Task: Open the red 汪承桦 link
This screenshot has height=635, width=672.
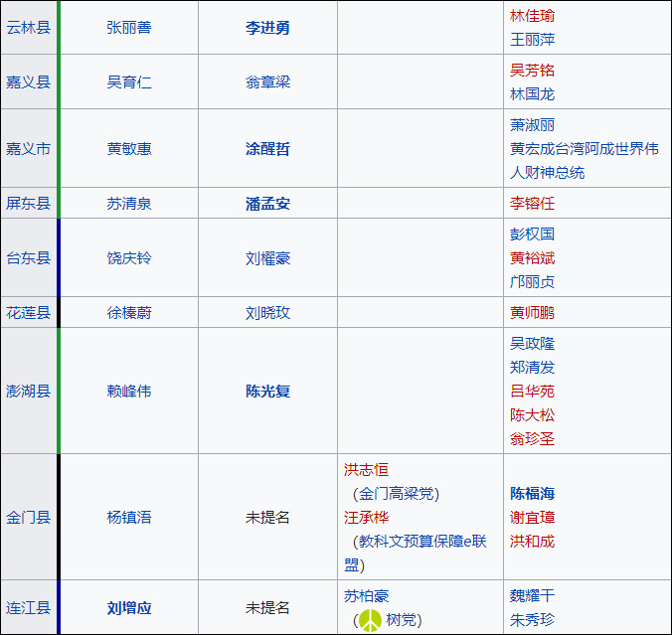Action: (x=366, y=517)
